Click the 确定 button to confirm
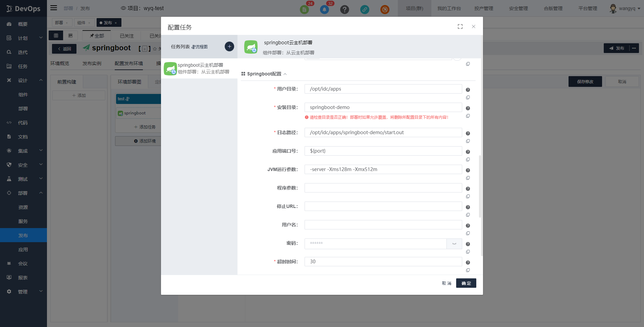Screen dimensions: 644x327 click(466, 283)
